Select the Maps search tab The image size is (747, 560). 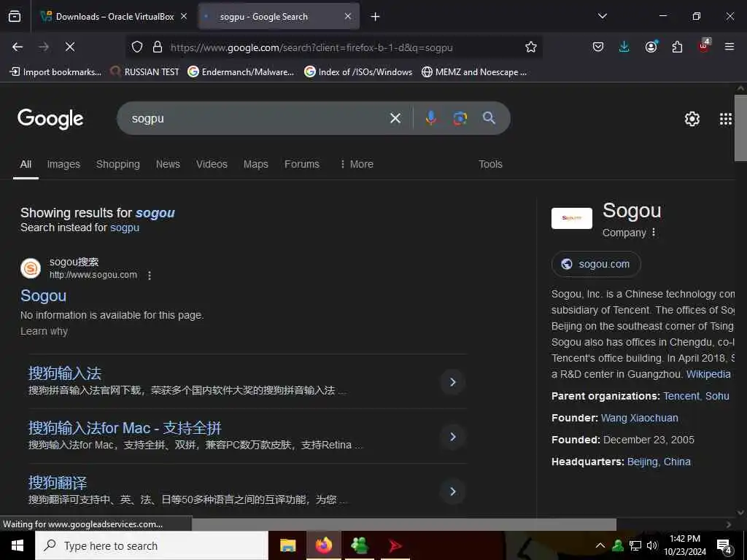256,164
